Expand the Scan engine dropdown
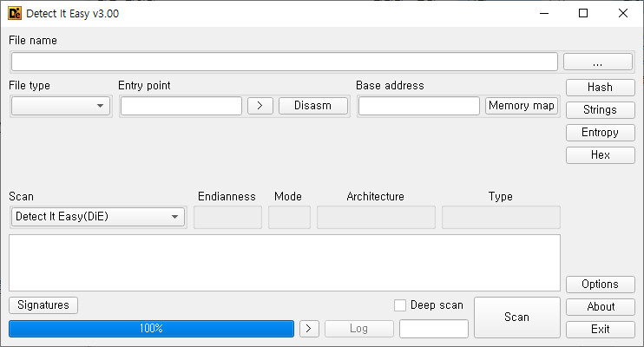 pos(98,217)
